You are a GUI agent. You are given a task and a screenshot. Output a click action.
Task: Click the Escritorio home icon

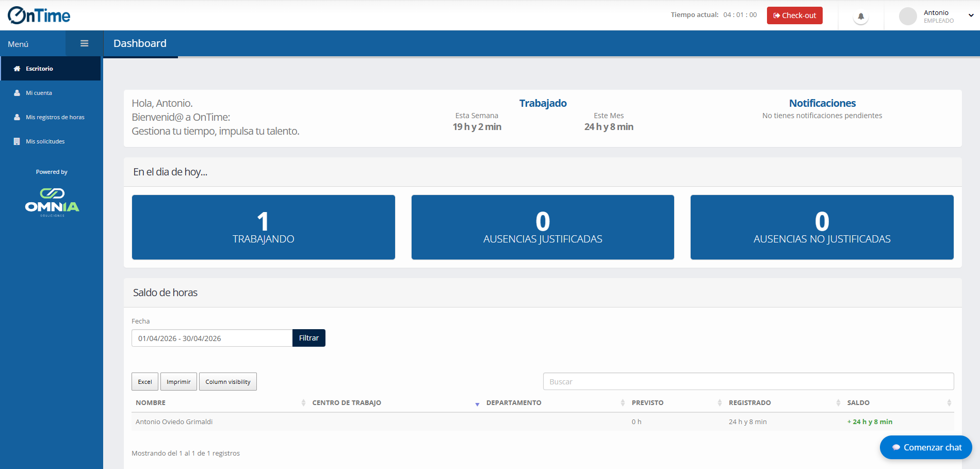pyautogui.click(x=17, y=69)
